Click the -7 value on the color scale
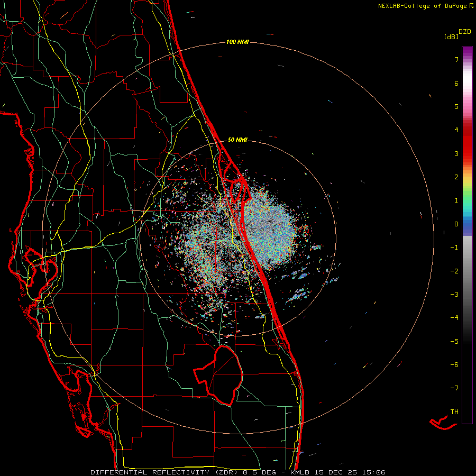The height and width of the screenshot is (476, 476). pos(454,388)
